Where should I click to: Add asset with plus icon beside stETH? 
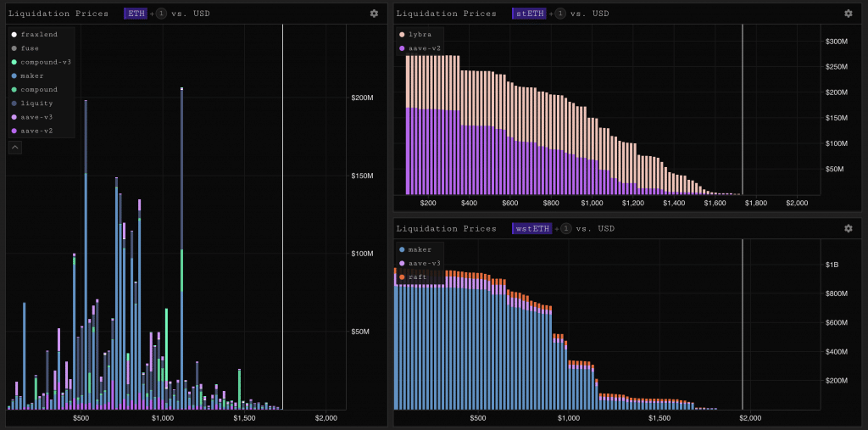(x=551, y=14)
